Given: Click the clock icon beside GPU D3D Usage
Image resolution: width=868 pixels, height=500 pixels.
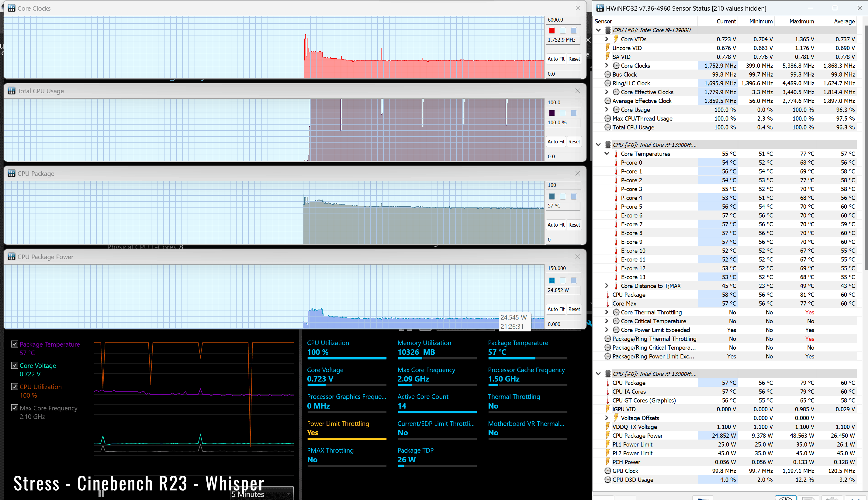Looking at the screenshot, I should pyautogui.click(x=607, y=480).
